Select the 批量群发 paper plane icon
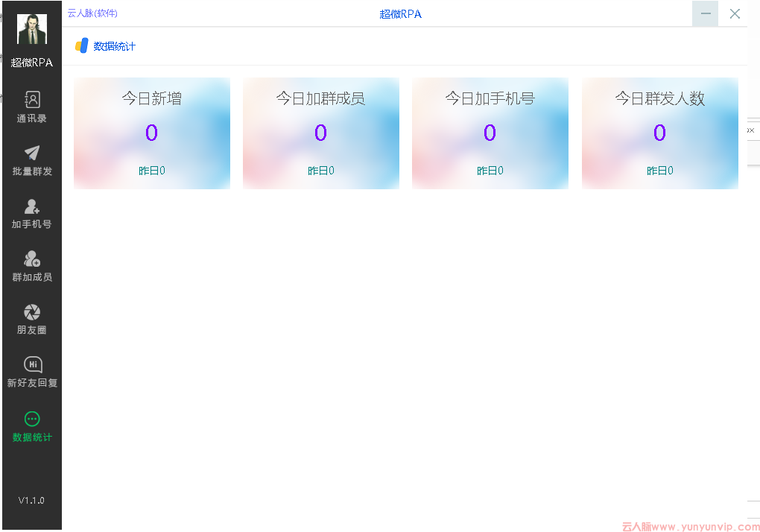The height and width of the screenshot is (532, 760). pyautogui.click(x=32, y=153)
